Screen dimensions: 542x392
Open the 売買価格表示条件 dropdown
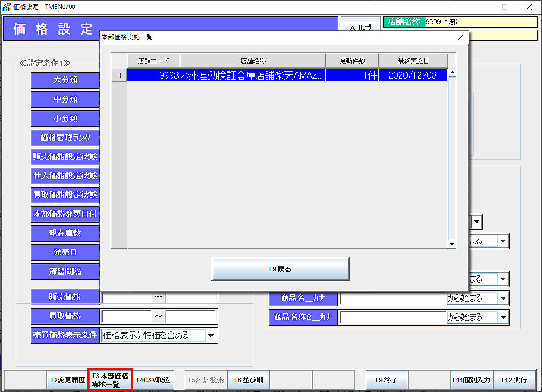[x=211, y=335]
